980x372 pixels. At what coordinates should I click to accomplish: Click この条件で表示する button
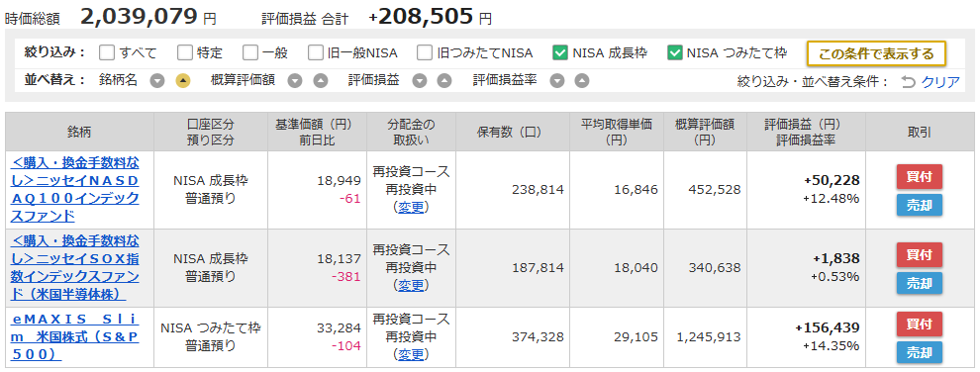[876, 53]
